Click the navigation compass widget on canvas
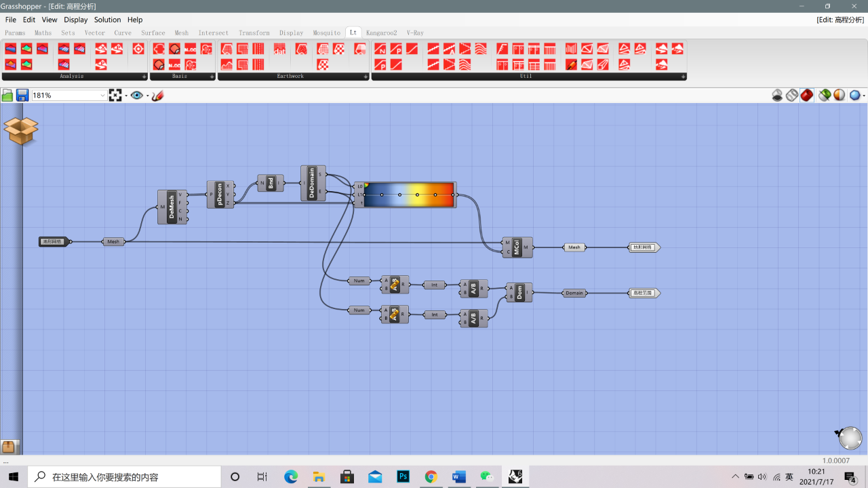The height and width of the screenshot is (488, 868). [x=850, y=439]
